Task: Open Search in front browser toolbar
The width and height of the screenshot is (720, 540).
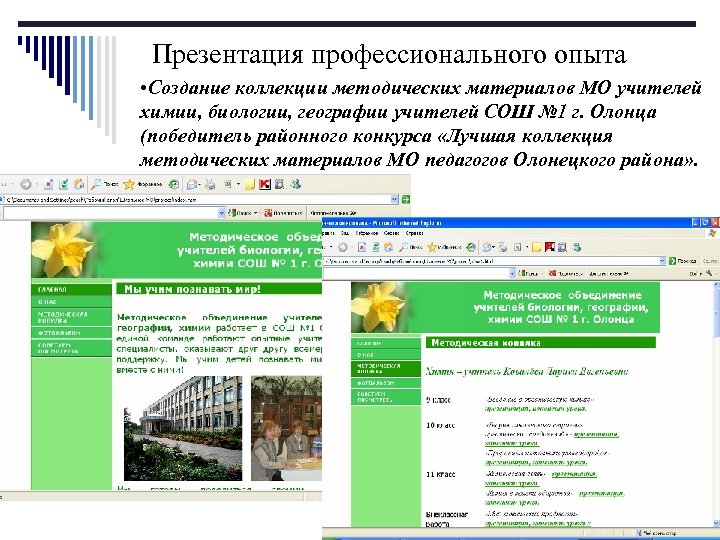Action: pos(411,248)
